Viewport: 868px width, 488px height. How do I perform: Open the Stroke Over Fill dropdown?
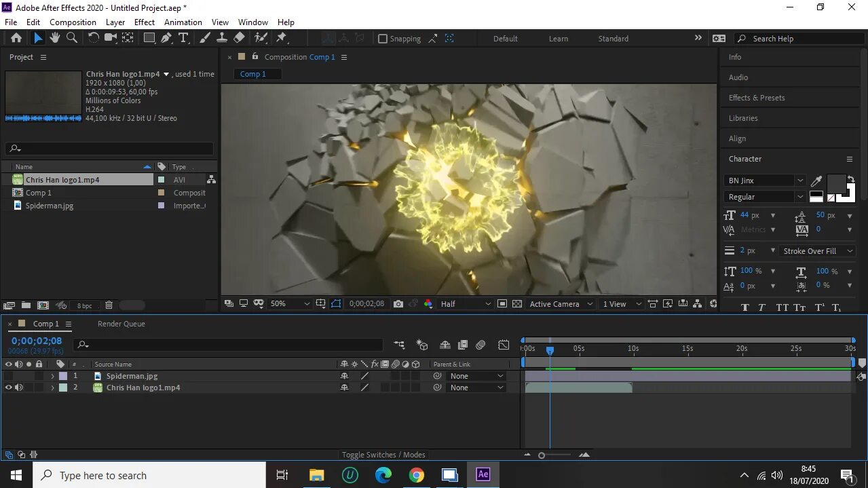(818, 251)
